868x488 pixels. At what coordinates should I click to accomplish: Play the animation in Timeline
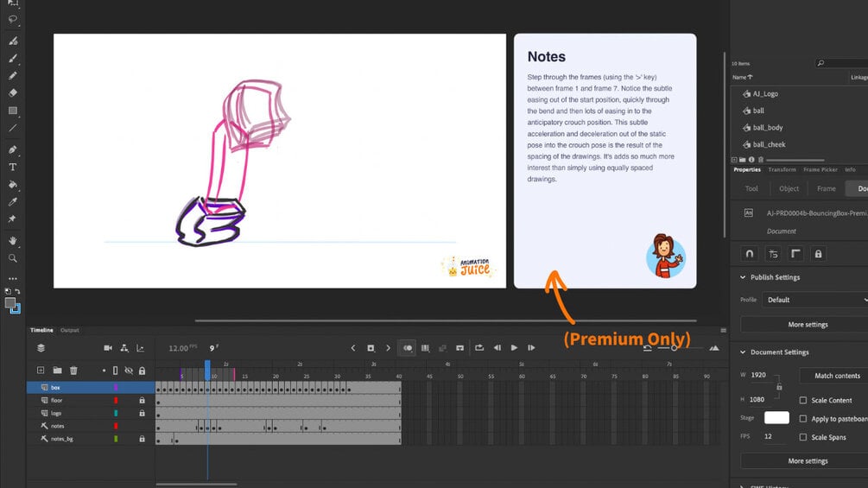coord(514,348)
